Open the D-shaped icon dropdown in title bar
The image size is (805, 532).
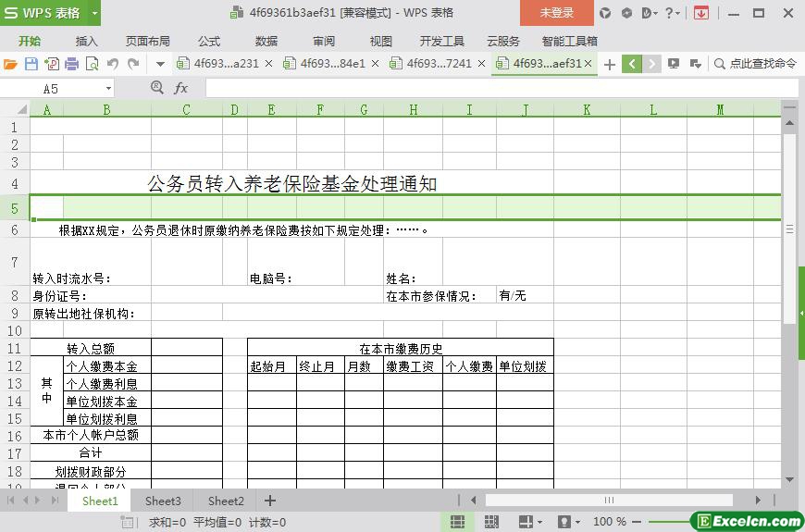[x=650, y=13]
